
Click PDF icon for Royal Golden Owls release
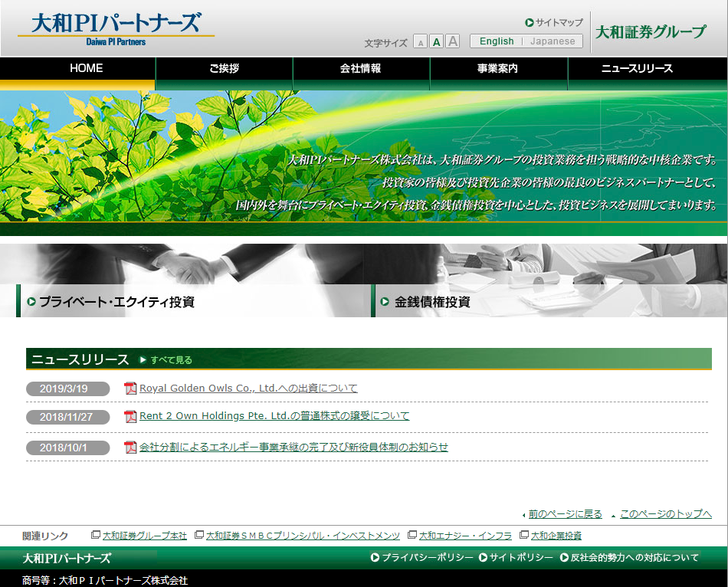click(x=130, y=389)
